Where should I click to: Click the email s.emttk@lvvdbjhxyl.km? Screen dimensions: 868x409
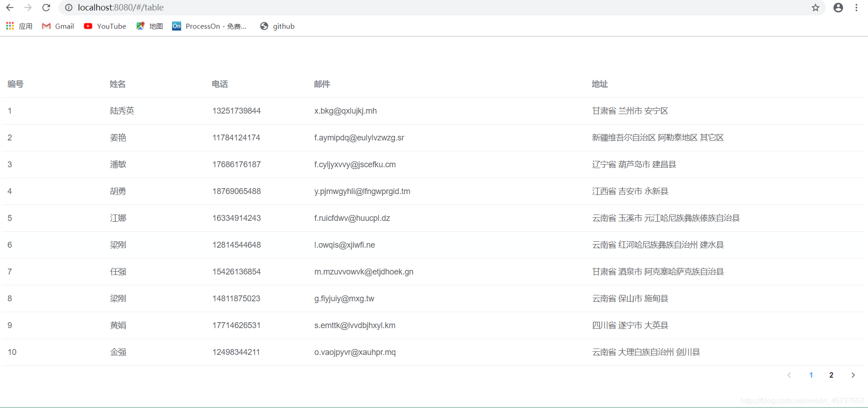(x=355, y=325)
